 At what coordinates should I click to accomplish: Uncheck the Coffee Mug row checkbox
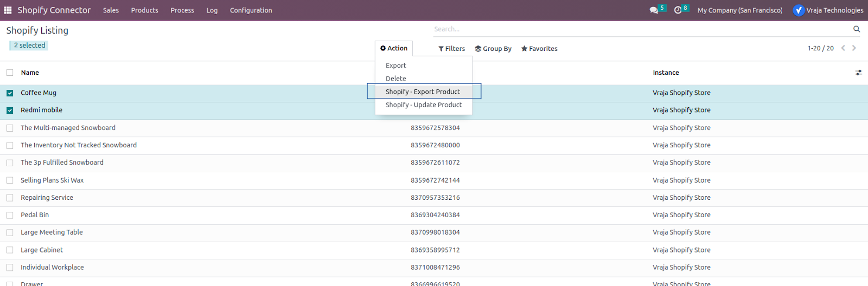click(x=10, y=93)
